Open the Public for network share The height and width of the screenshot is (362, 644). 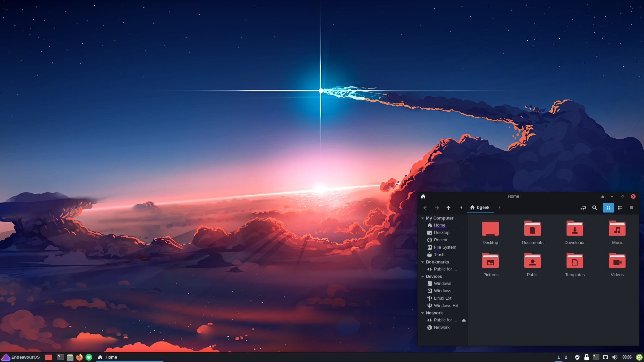point(444,320)
